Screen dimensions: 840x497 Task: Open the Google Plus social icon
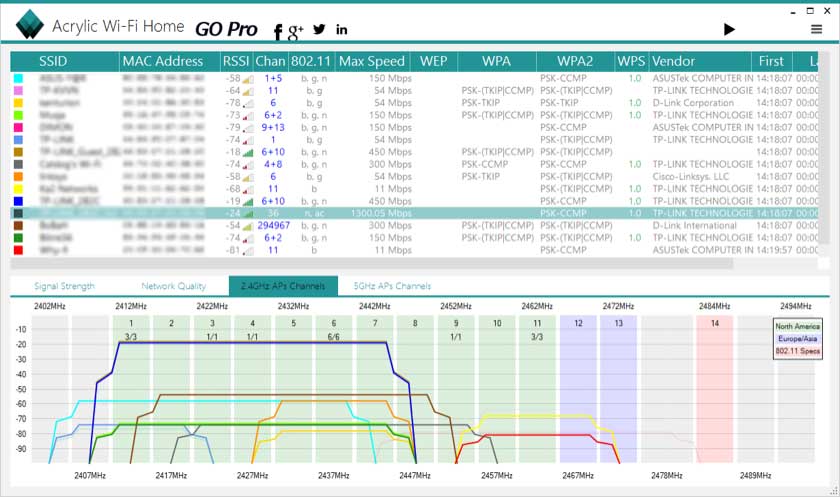click(295, 31)
